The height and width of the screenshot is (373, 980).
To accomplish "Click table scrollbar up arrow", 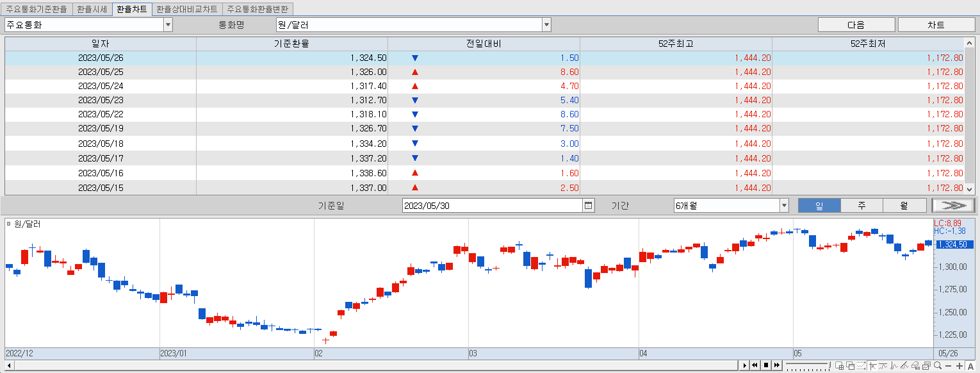I will coord(969,42).
